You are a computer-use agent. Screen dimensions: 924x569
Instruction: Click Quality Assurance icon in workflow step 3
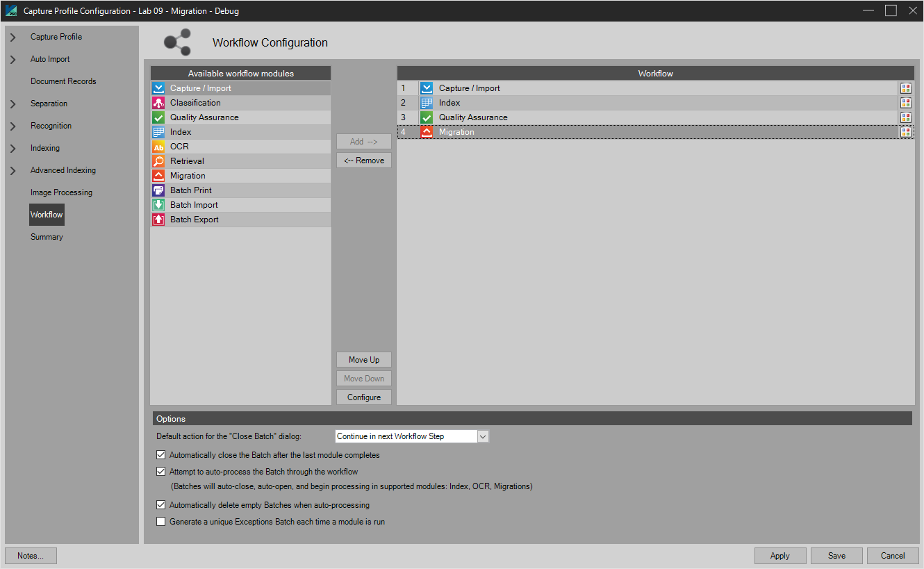[427, 117]
